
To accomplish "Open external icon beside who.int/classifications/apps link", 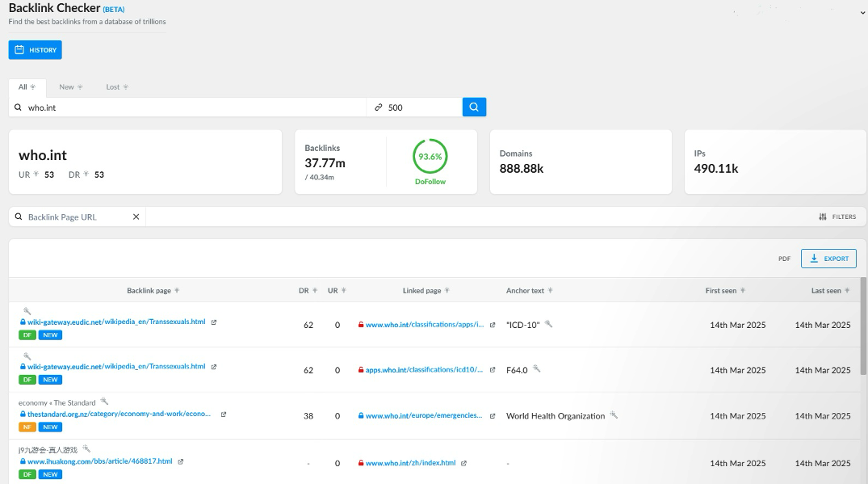I will (492, 325).
